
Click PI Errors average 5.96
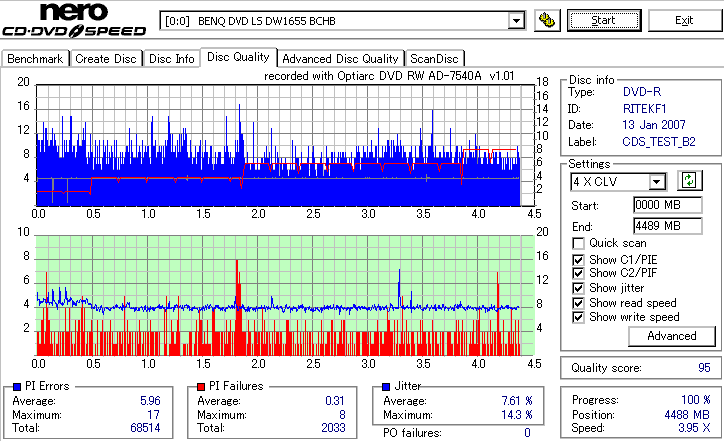[150, 401]
